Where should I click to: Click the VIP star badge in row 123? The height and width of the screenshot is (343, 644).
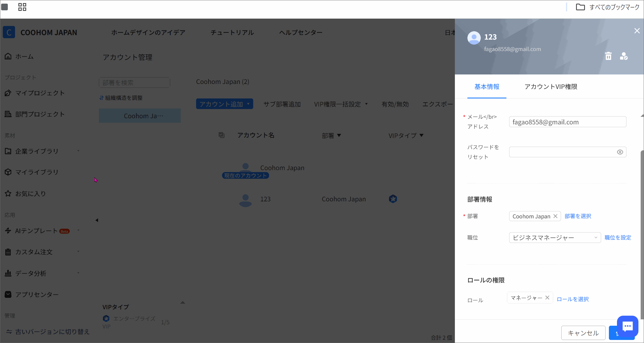pyautogui.click(x=393, y=199)
